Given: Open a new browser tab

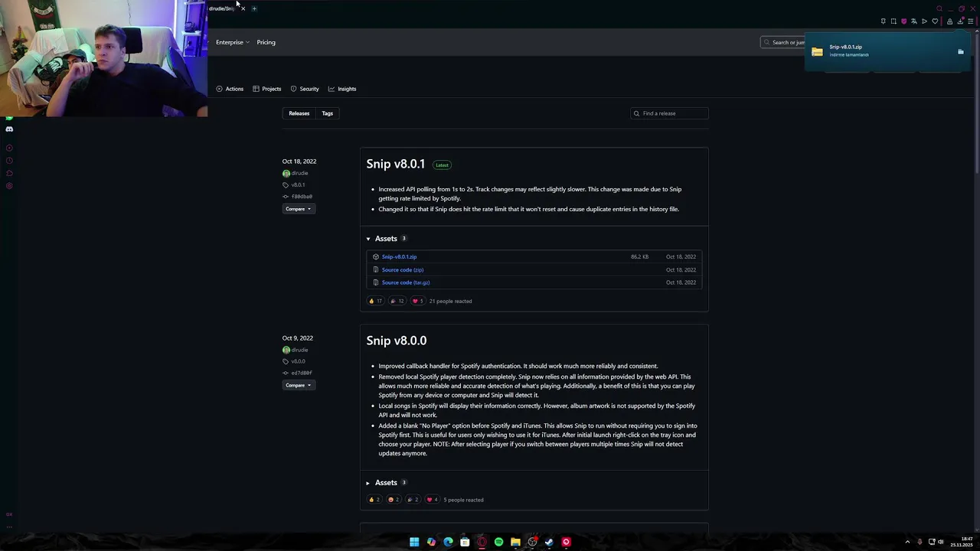Looking at the screenshot, I should point(254,8).
